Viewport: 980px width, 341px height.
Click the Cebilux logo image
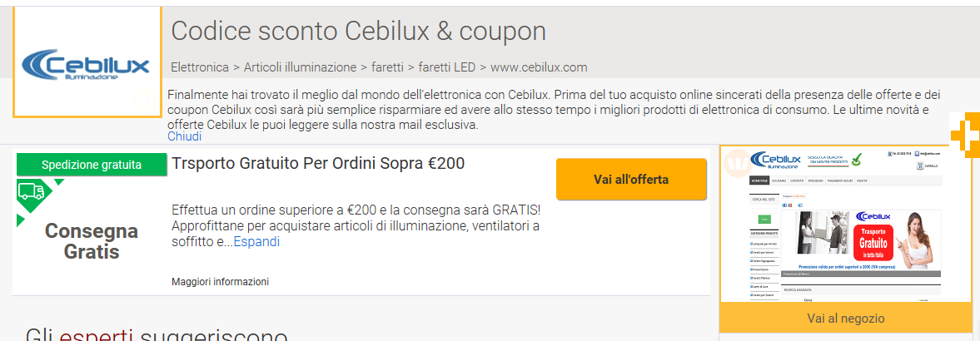point(87,62)
